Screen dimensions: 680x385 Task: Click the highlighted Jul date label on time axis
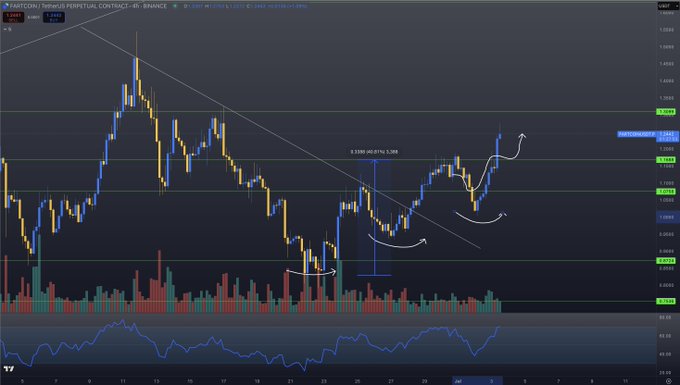point(458,381)
